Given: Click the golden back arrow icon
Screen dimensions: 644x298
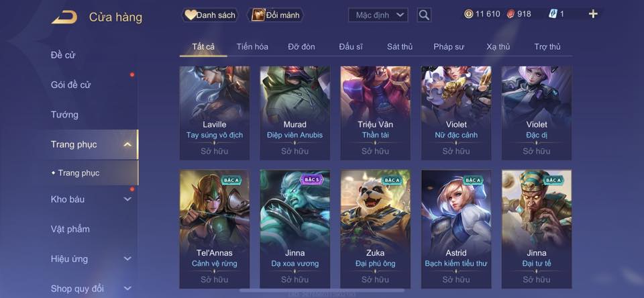Looking at the screenshot, I should coord(64,17).
